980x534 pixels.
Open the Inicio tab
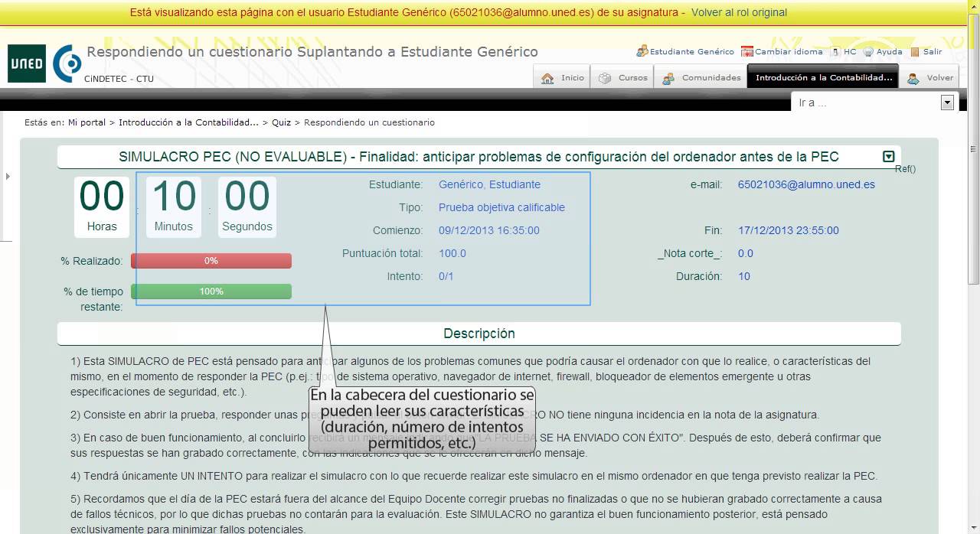click(x=562, y=77)
